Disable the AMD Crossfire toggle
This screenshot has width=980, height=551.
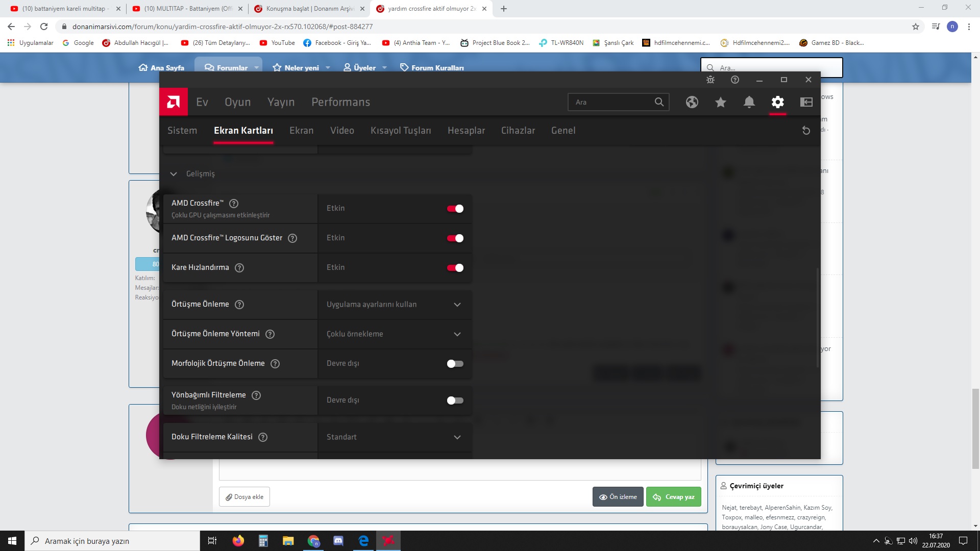455,209
